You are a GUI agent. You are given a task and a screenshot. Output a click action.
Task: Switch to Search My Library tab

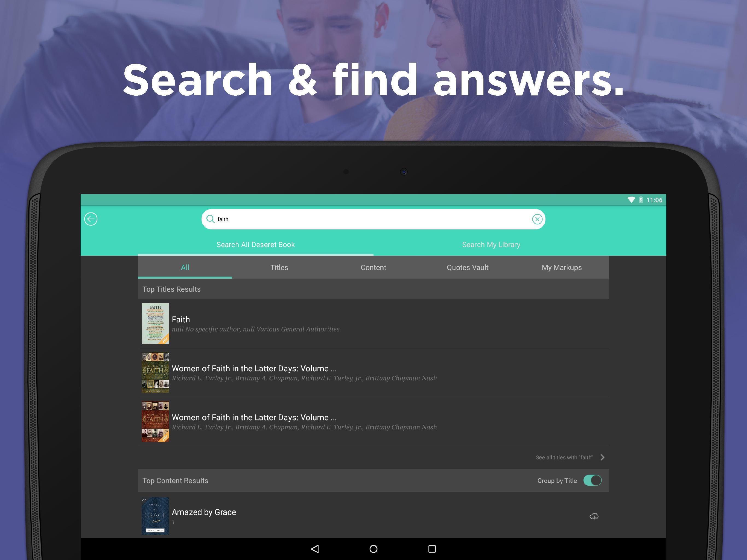point(491,244)
